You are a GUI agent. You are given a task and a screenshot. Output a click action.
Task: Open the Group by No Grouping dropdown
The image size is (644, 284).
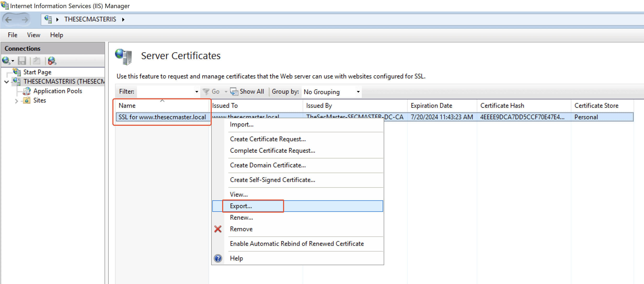332,92
